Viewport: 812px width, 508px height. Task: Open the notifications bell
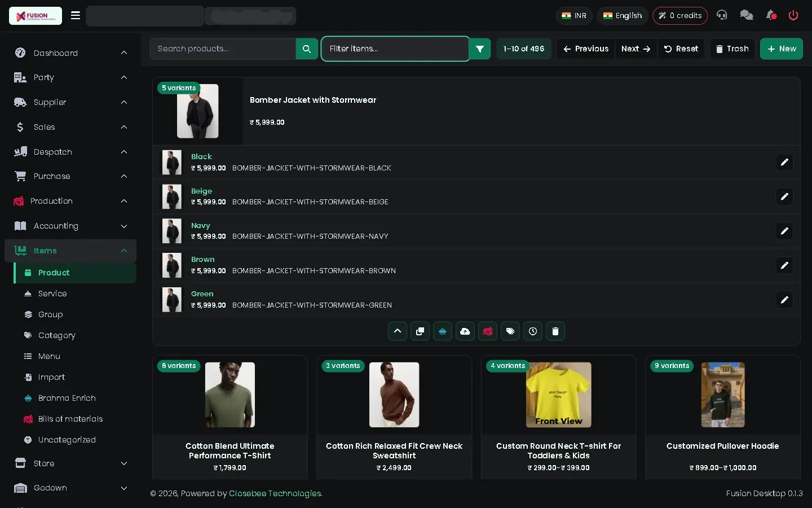tap(771, 15)
